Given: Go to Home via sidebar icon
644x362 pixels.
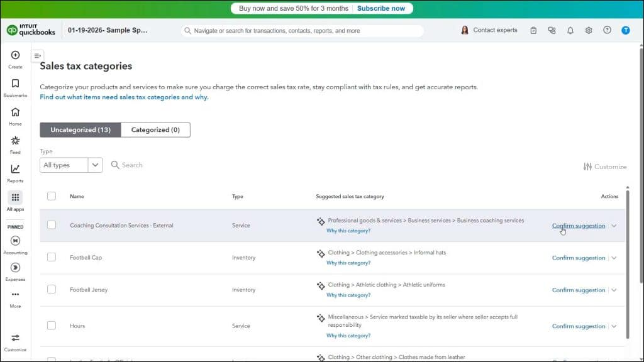Looking at the screenshot, I should click(x=14, y=113).
